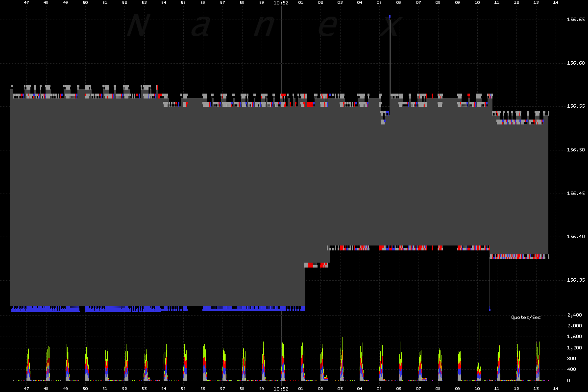Click the 53 label on bottom time axis
588x392 pixels.
coord(144,389)
